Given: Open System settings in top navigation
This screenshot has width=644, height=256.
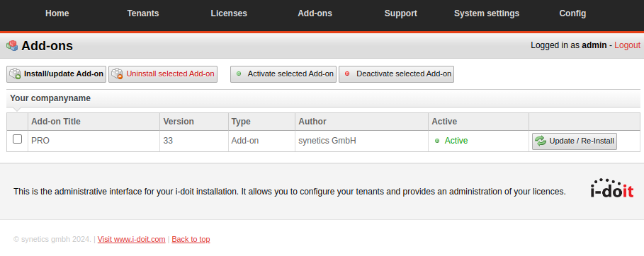Looking at the screenshot, I should (x=486, y=13).
